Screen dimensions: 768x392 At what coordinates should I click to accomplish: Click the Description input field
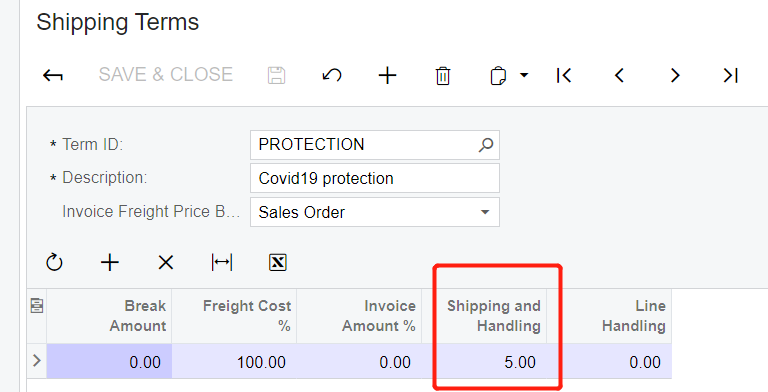(375, 178)
